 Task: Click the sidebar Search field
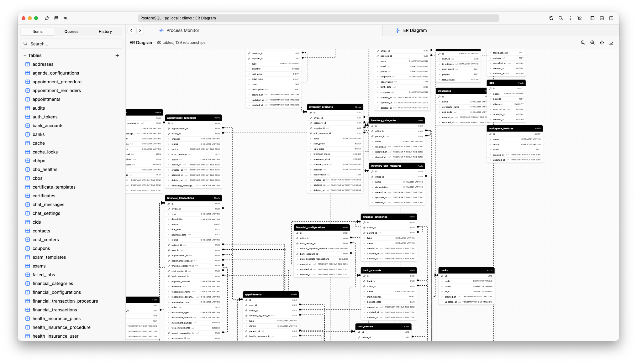(x=71, y=44)
